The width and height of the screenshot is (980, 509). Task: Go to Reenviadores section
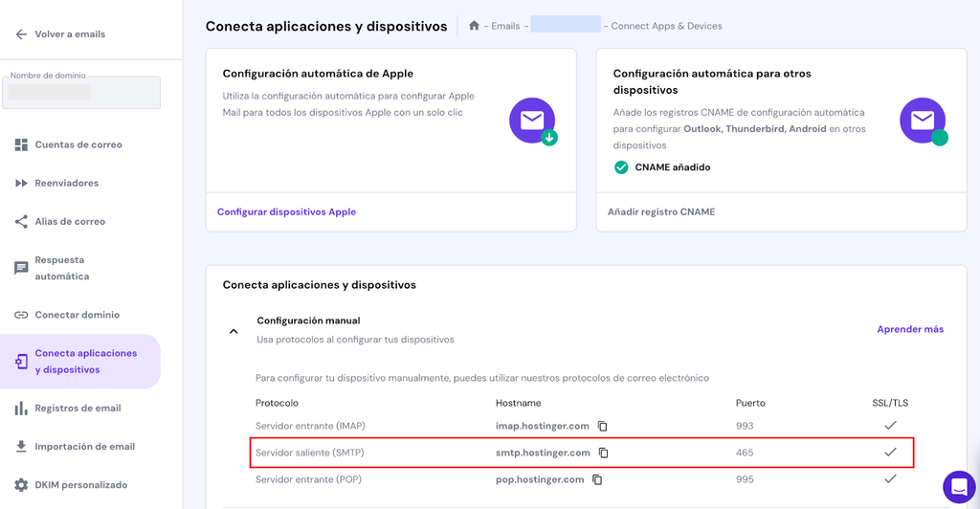tap(67, 183)
